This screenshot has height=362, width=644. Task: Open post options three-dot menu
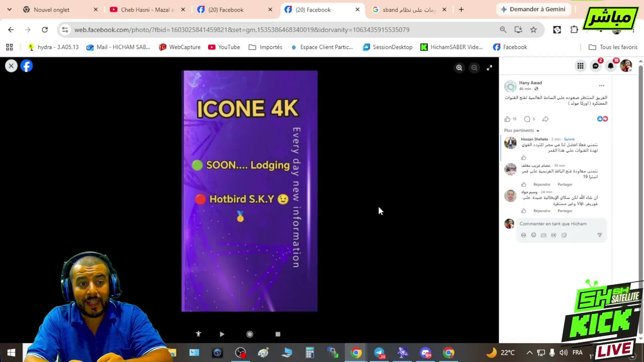(x=602, y=85)
